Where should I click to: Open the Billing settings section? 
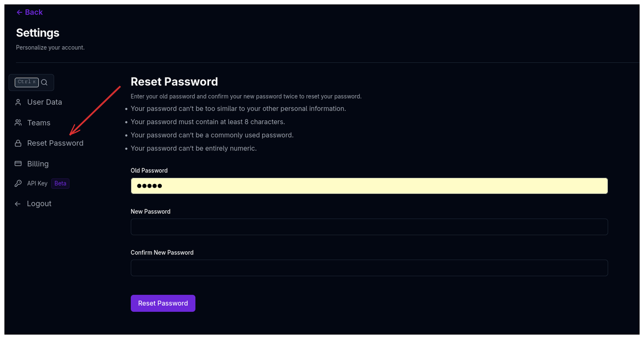click(x=37, y=164)
